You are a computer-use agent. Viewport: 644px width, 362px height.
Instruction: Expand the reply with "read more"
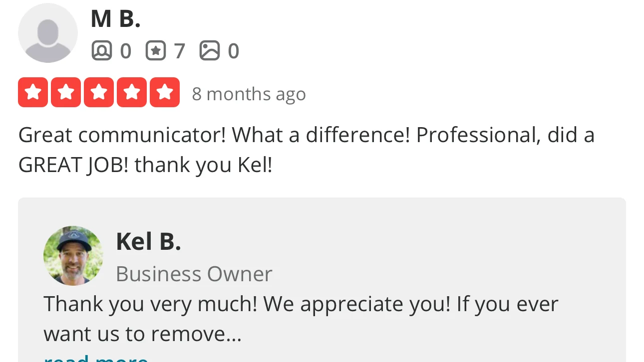pyautogui.click(x=96, y=358)
